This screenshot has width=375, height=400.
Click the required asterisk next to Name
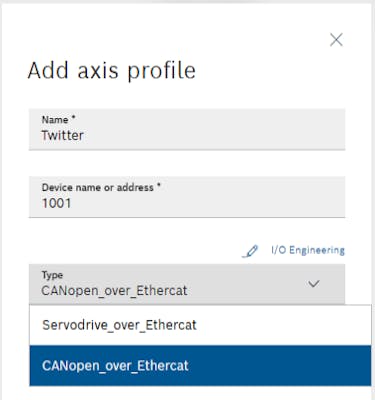coord(73,118)
